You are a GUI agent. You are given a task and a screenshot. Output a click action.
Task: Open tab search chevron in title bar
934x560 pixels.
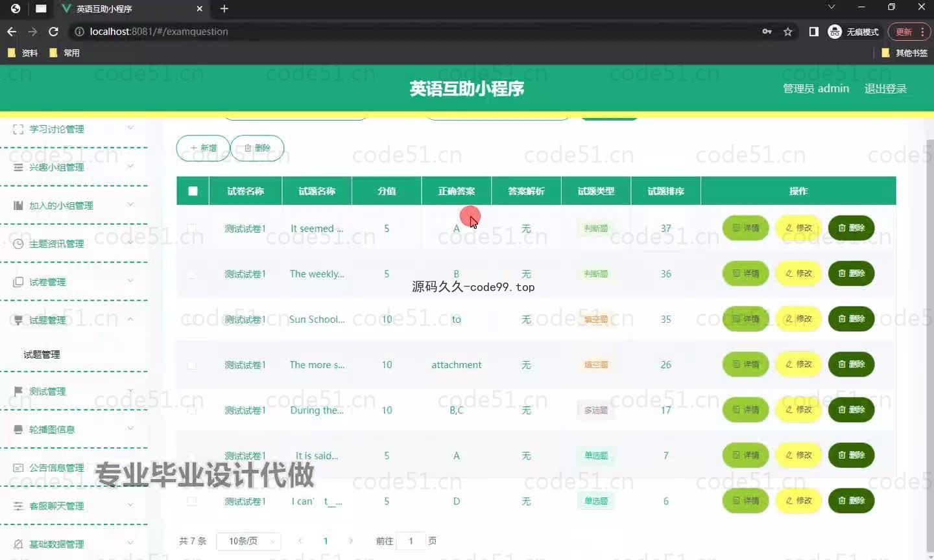point(832,7)
